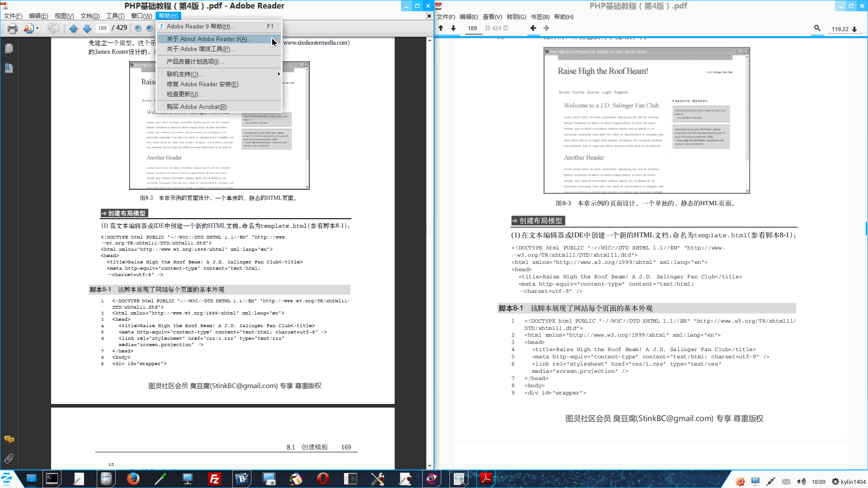Click the search magnifier in right viewer
The width and height of the screenshot is (868, 488).
point(817,28)
